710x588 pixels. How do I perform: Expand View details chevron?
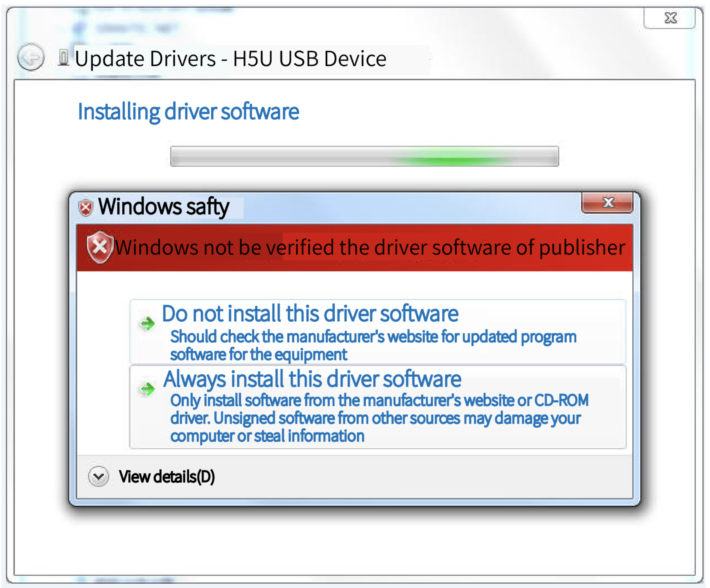click(99, 476)
